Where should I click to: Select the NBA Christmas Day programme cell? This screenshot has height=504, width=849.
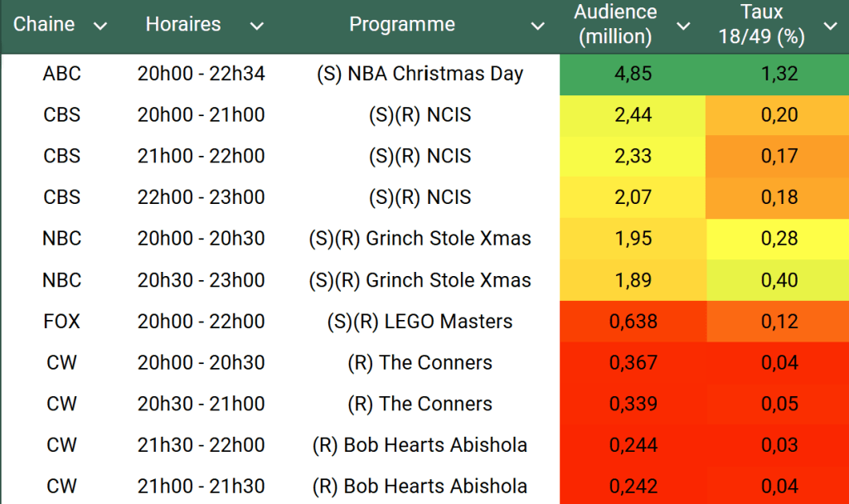pyautogui.click(x=420, y=74)
